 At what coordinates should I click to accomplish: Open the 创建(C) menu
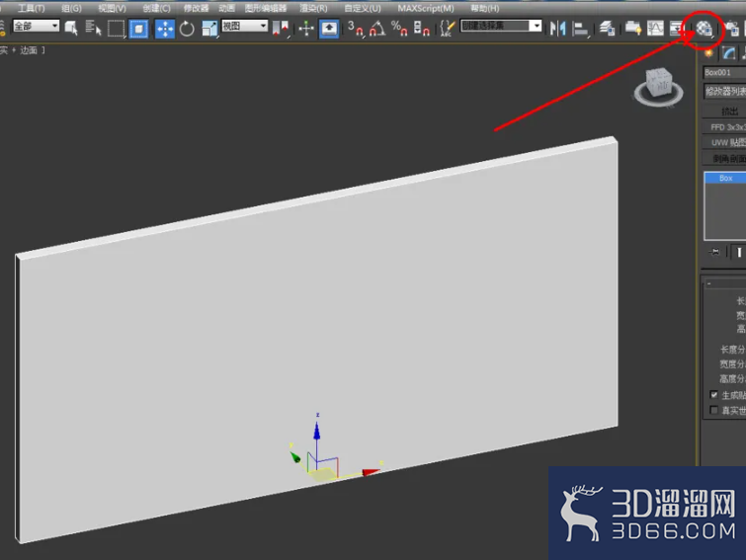[x=156, y=8]
